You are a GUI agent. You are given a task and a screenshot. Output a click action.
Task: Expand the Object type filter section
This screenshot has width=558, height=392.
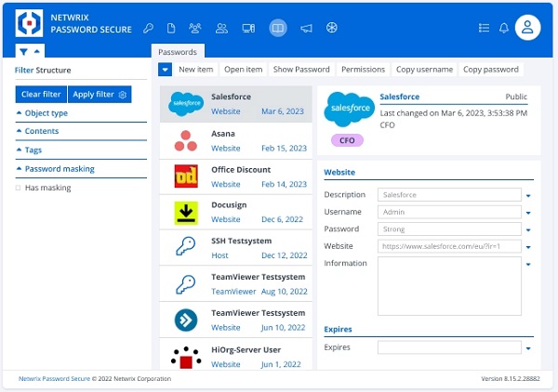pyautogui.click(x=46, y=113)
